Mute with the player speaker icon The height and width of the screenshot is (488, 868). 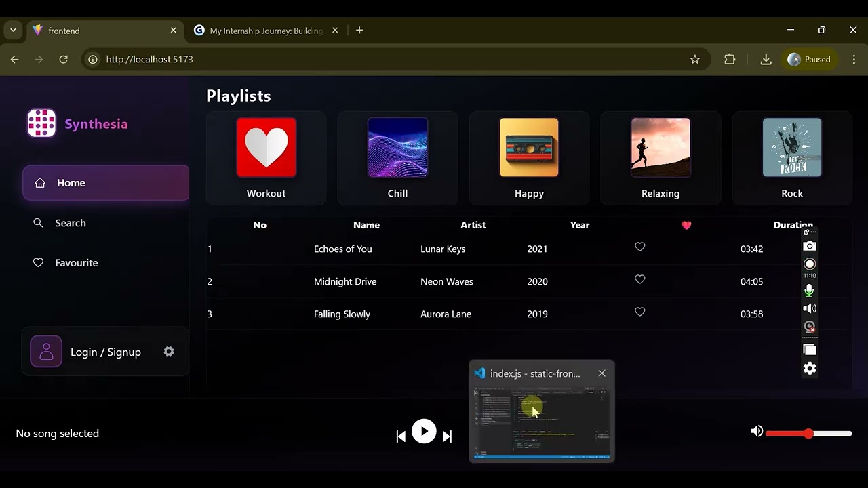coord(757,431)
